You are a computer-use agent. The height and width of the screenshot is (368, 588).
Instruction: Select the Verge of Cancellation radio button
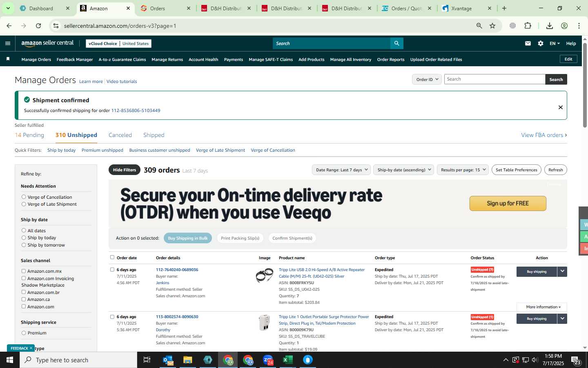24,197
